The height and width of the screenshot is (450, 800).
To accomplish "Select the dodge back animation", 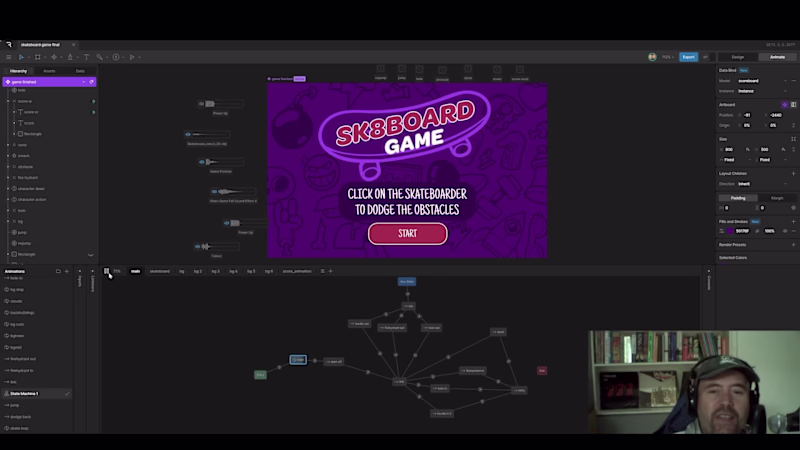I will pos(20,417).
